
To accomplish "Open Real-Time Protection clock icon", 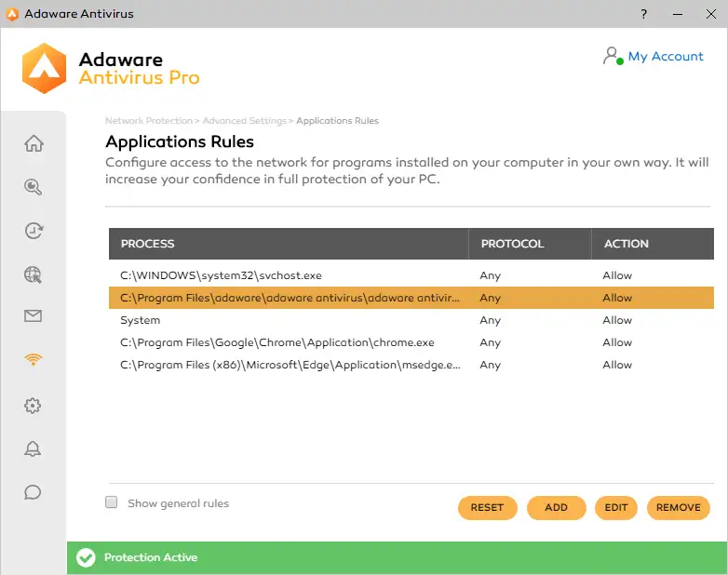I will (x=34, y=231).
